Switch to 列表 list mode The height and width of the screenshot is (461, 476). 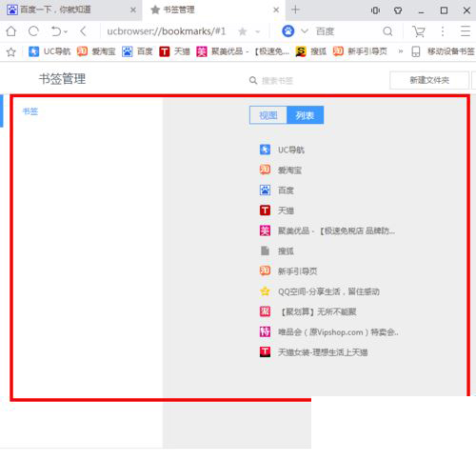pos(306,115)
